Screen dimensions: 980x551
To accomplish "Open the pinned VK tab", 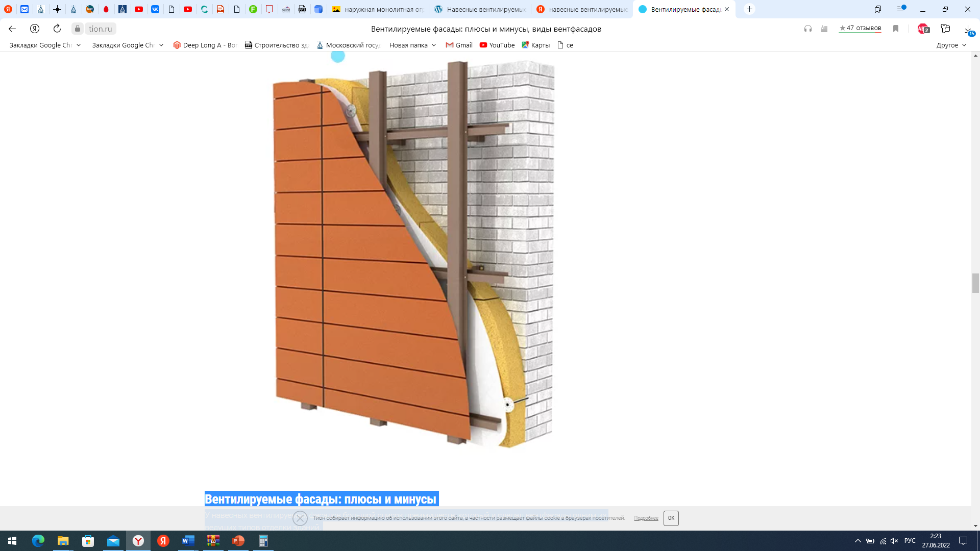I will [x=155, y=9].
